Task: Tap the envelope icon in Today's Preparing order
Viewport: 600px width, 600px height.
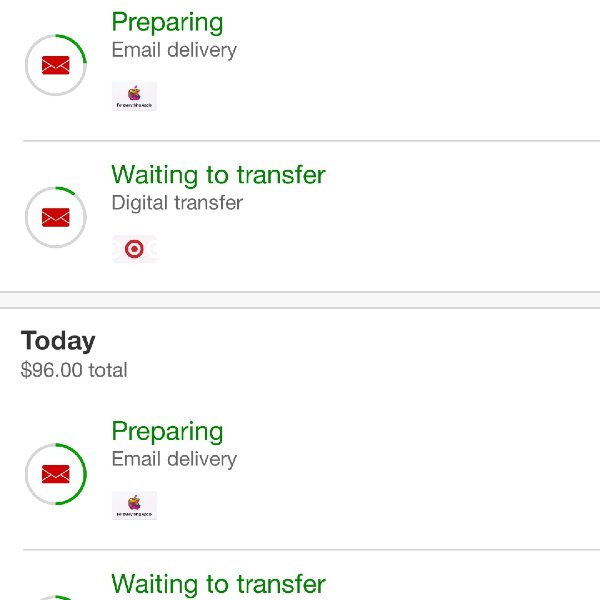Action: coord(56,474)
